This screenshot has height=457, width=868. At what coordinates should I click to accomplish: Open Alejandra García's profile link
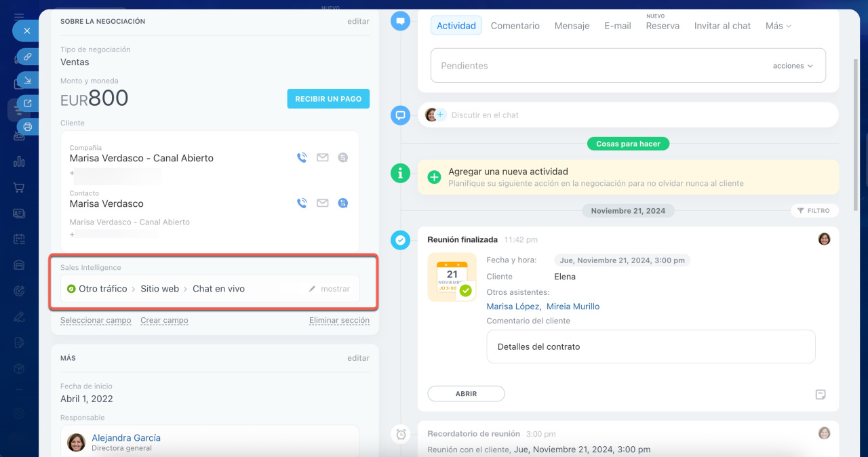tap(126, 438)
